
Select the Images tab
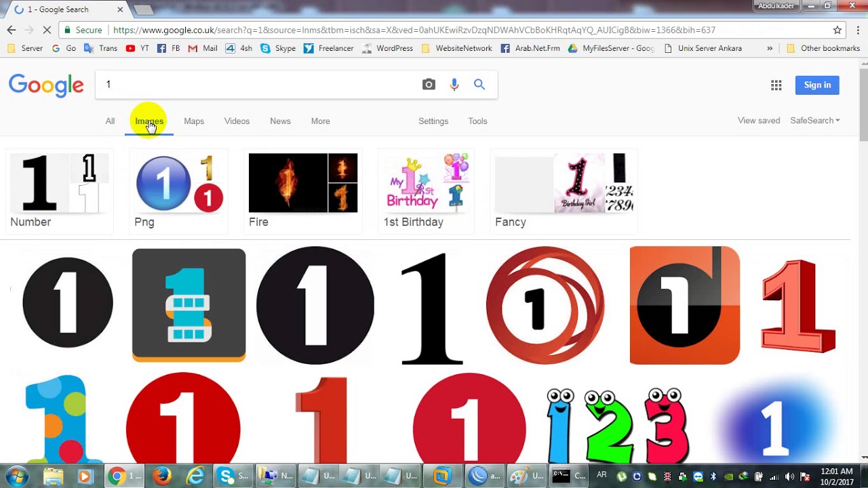[149, 121]
